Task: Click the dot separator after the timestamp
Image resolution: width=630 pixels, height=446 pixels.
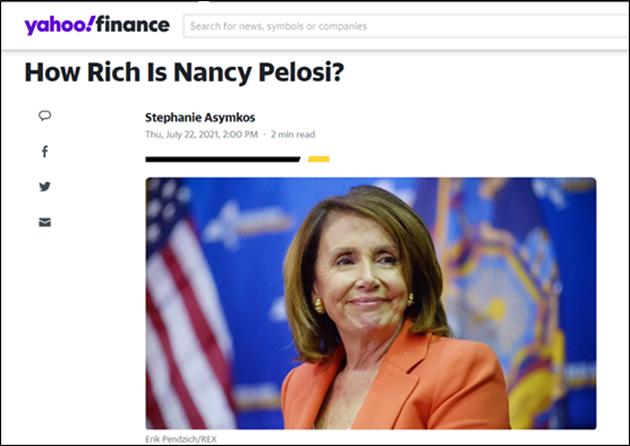Action: coord(264,135)
